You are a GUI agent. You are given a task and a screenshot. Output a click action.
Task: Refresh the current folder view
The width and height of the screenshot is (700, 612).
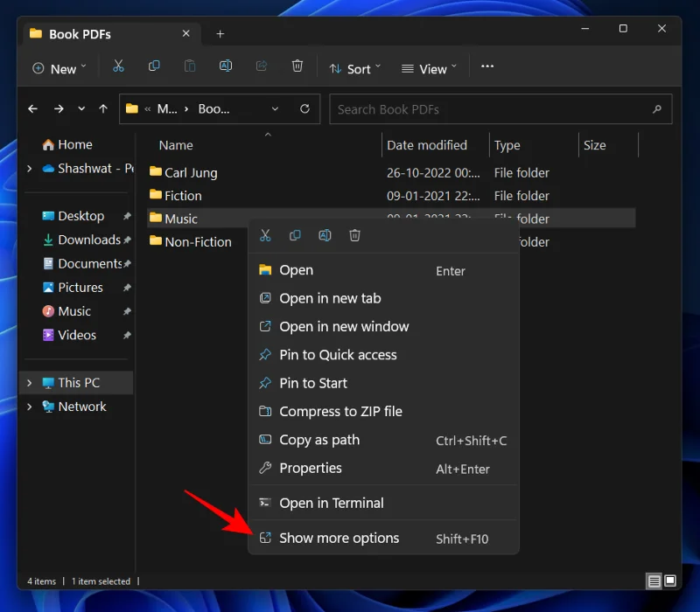(304, 108)
